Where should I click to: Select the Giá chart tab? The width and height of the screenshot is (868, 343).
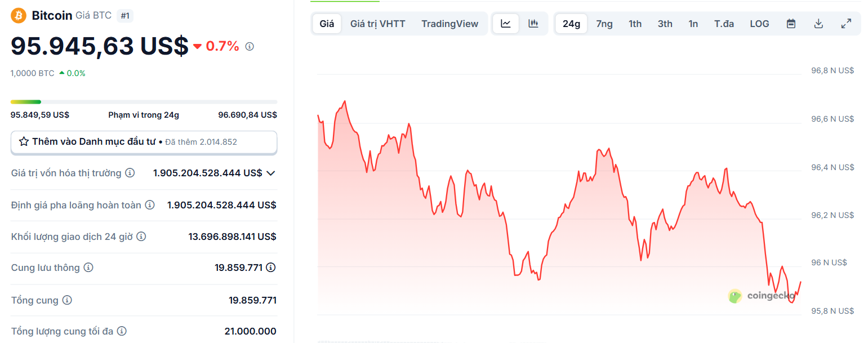[x=327, y=24]
